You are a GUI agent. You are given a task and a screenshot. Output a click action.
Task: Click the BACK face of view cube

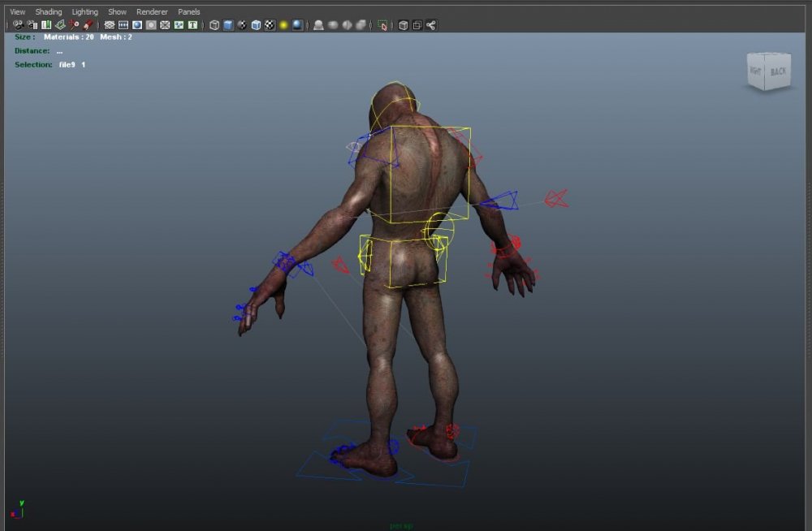(778, 71)
